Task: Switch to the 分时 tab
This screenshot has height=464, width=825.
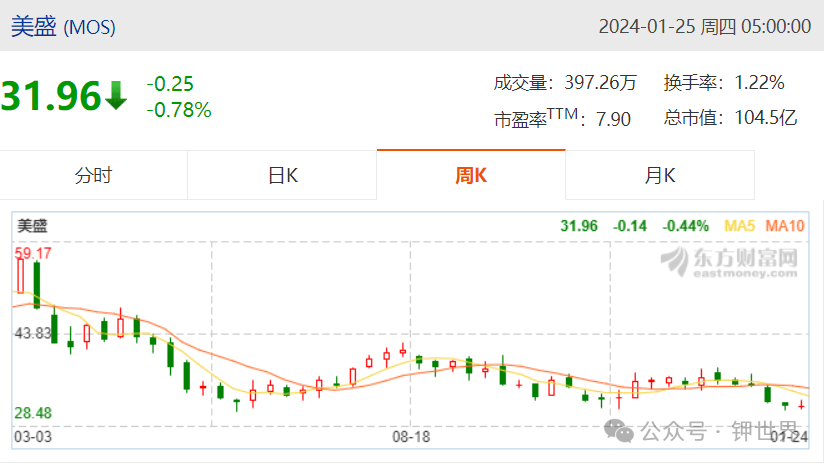Action: (94, 175)
